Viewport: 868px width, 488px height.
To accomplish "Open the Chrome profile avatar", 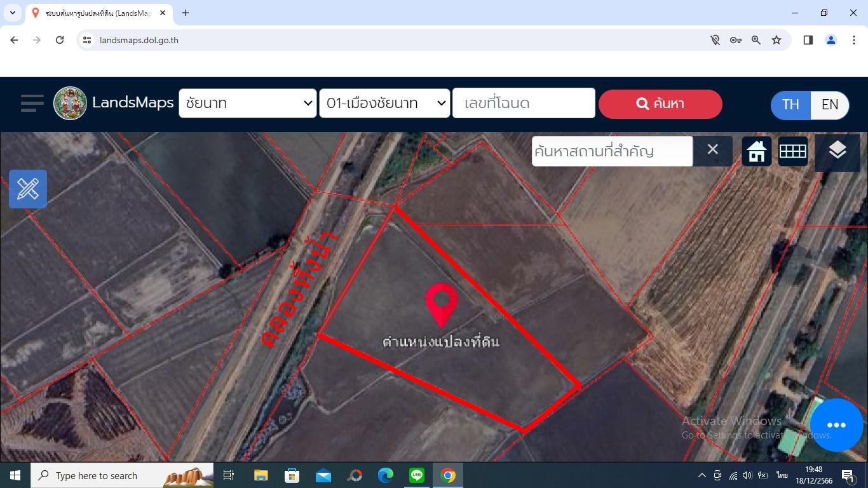I will click(x=831, y=40).
